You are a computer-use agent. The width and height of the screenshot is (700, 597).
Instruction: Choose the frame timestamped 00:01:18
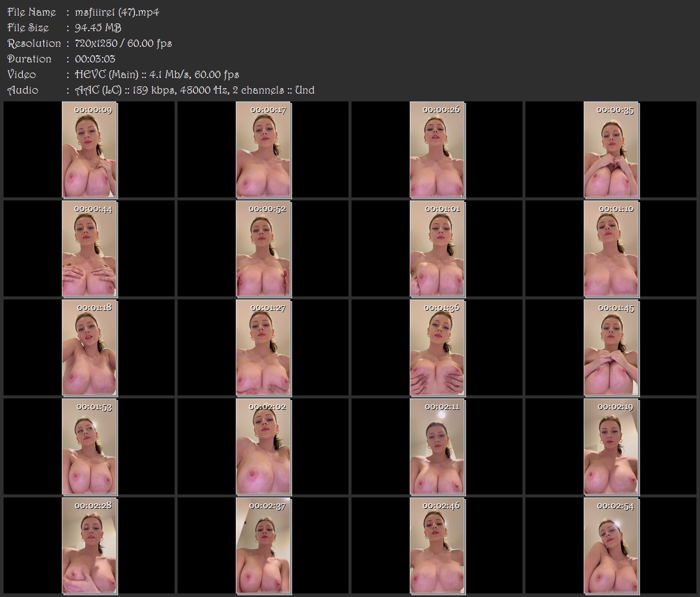pyautogui.click(x=89, y=348)
